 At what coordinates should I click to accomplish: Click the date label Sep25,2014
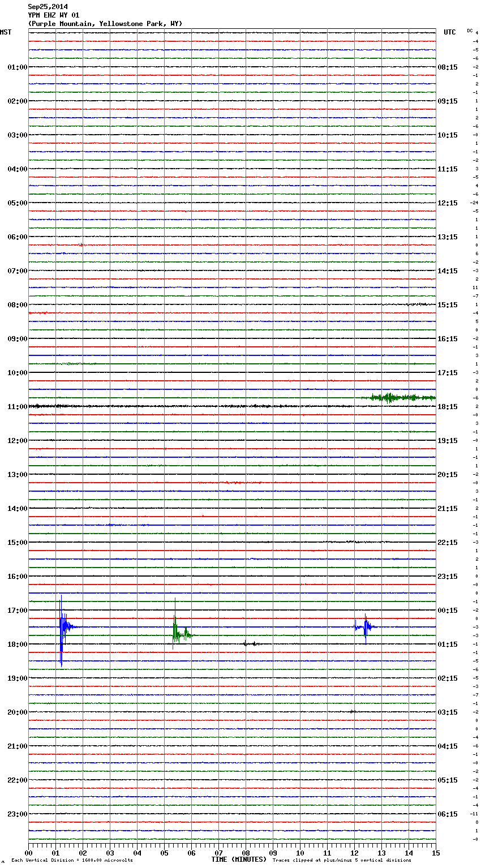coord(48,7)
